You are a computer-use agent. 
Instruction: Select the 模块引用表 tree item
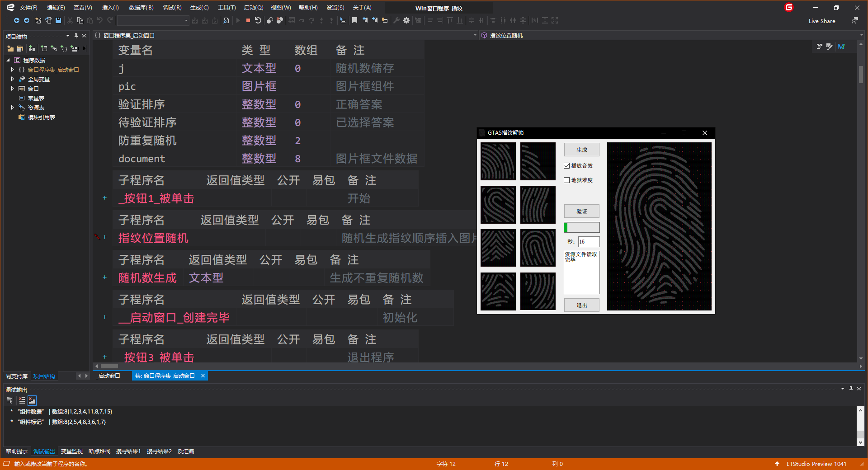pos(42,117)
